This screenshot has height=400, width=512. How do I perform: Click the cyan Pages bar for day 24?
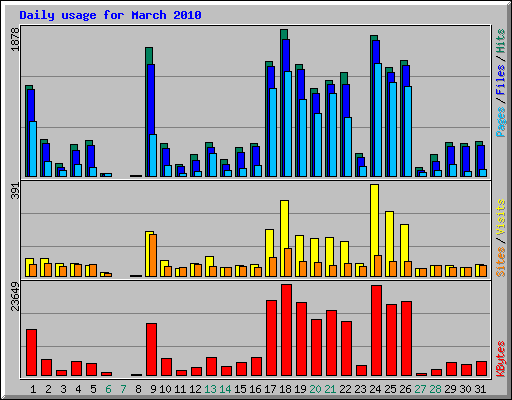tap(378, 120)
